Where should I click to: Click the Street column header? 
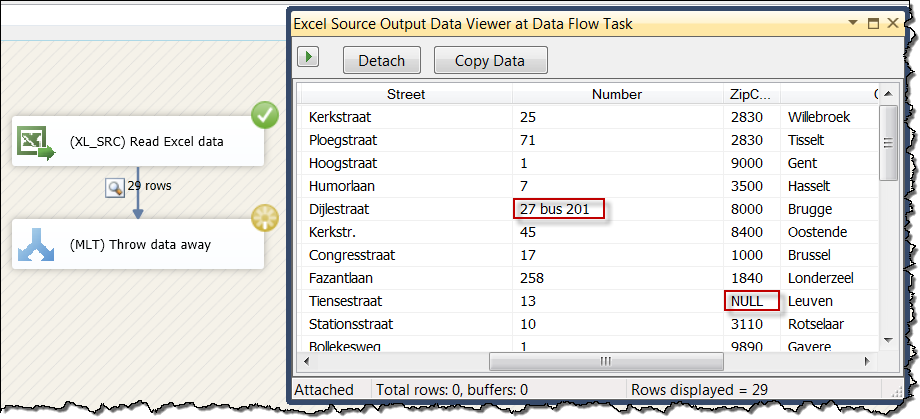coord(406,94)
